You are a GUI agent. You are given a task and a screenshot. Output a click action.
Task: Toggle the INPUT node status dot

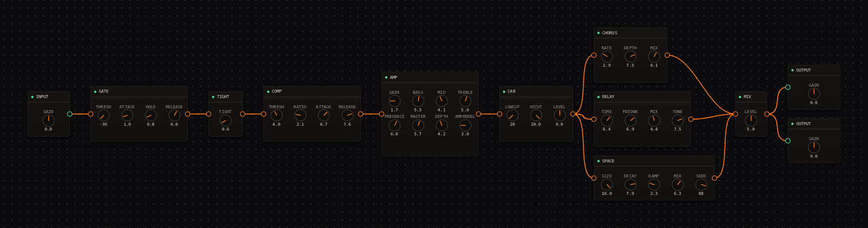click(33, 96)
